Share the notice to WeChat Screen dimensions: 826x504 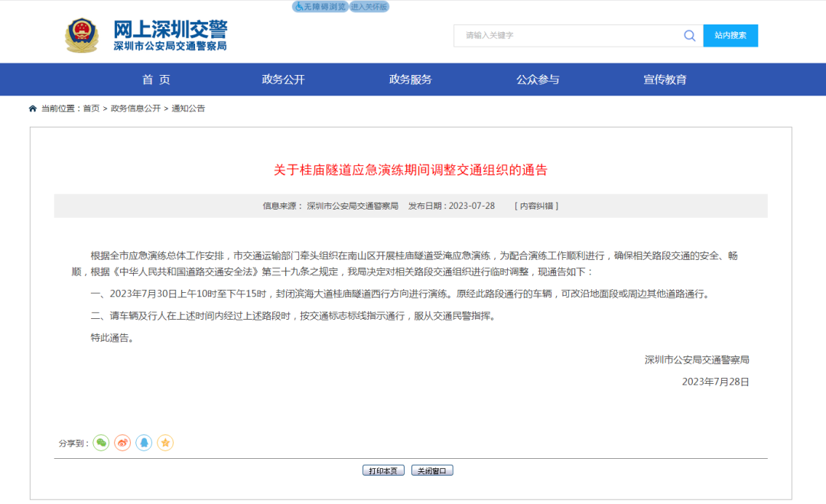point(101,443)
